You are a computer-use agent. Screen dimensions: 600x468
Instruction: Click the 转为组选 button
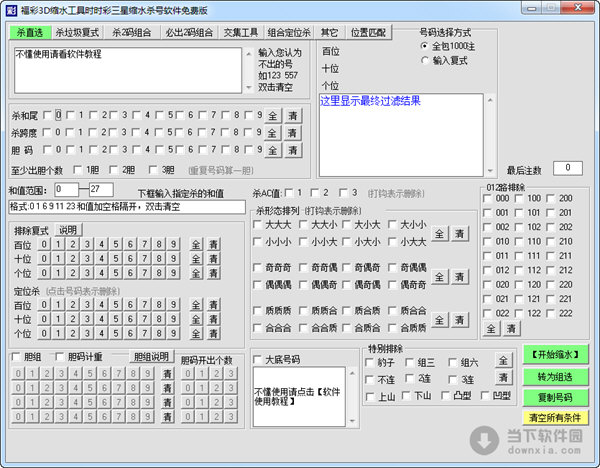pos(555,377)
